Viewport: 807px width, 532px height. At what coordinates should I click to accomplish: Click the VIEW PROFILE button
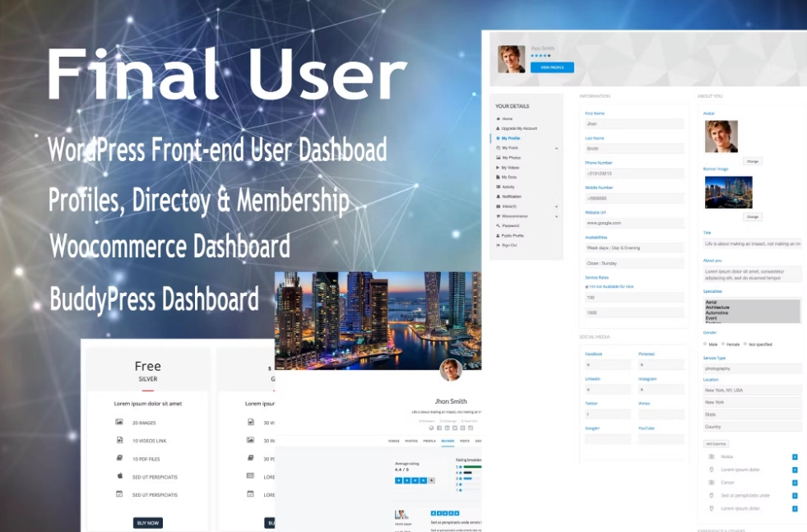pyautogui.click(x=551, y=67)
